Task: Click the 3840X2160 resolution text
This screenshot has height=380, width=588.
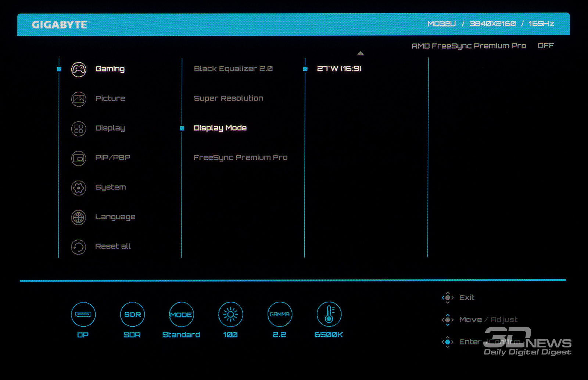Action: 492,24
